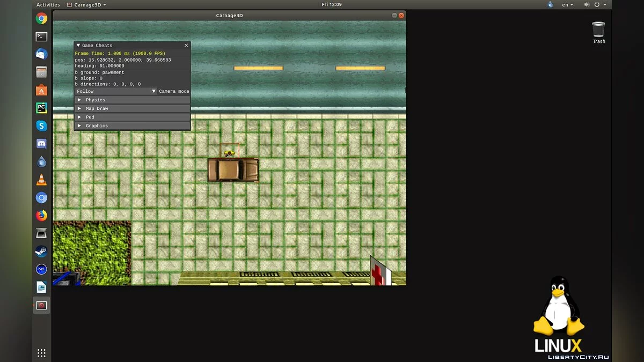Open VLC media player

coord(41,180)
